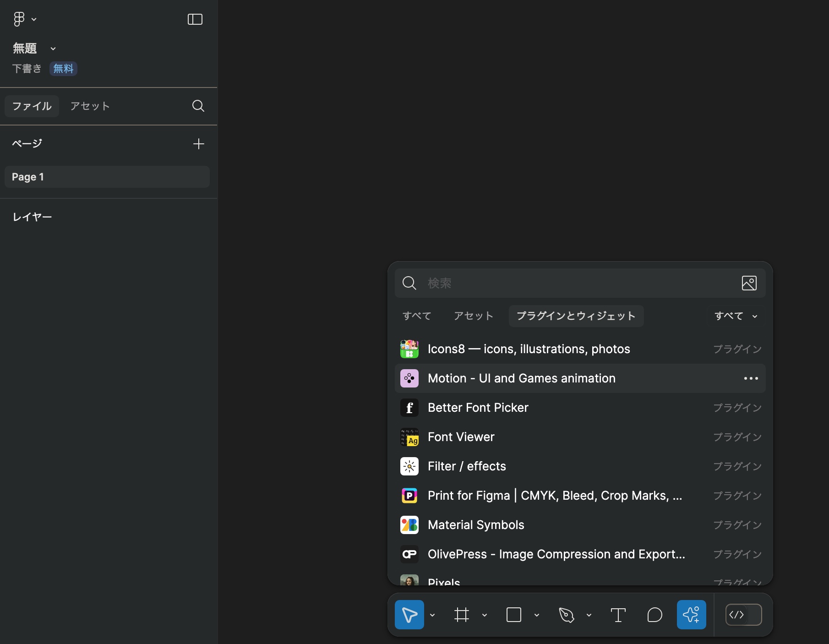The image size is (829, 644).
Task: Run Icons8 — icons, illustrations, photos
Action: (x=580, y=349)
